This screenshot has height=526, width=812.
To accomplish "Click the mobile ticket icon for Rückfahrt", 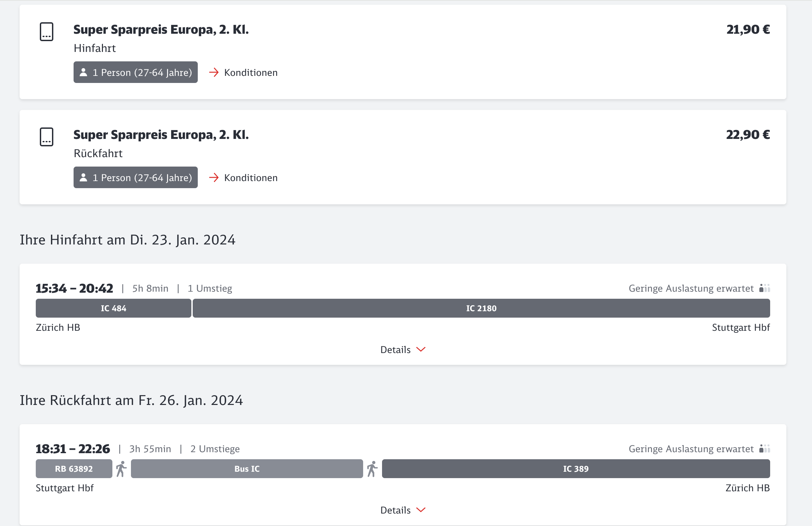I will tap(46, 137).
